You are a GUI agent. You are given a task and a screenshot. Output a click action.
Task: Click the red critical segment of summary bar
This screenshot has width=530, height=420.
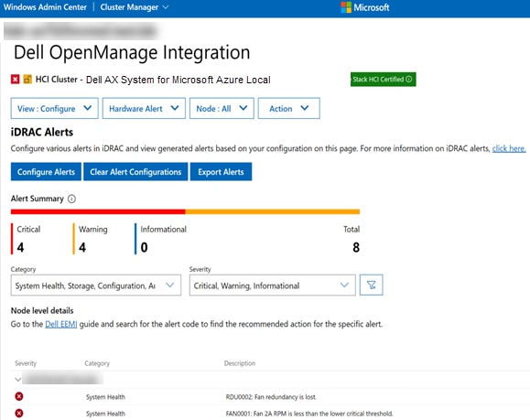click(98, 212)
